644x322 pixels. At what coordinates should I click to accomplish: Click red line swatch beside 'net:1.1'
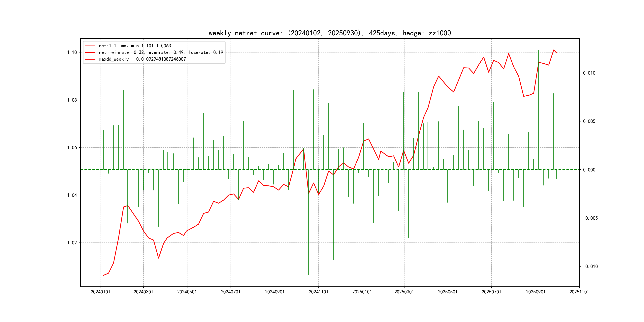point(90,46)
